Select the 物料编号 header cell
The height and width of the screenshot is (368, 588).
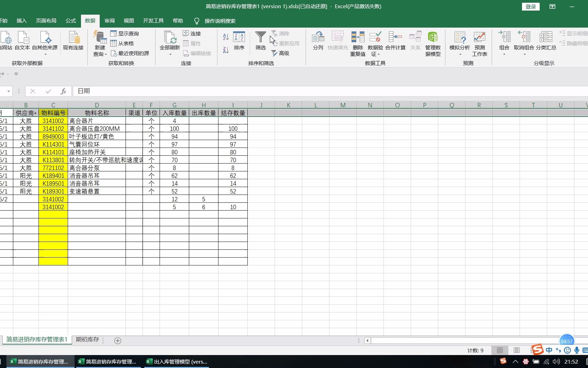click(53, 113)
